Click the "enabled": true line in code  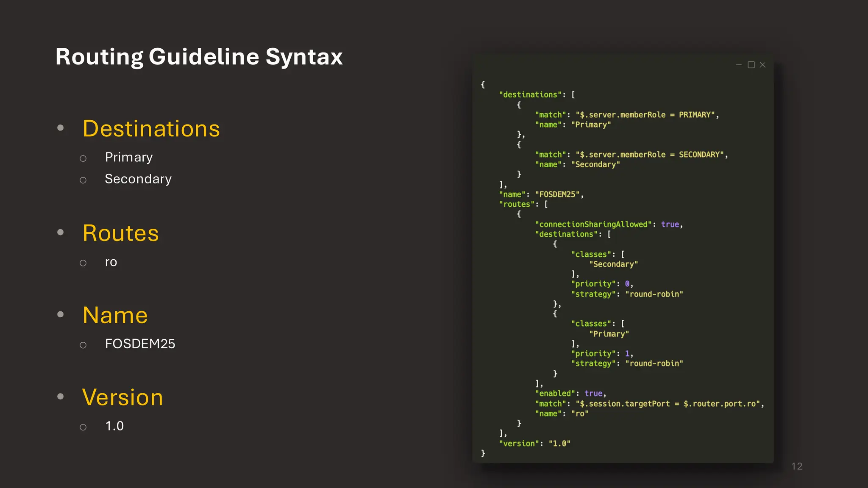pyautogui.click(x=570, y=394)
